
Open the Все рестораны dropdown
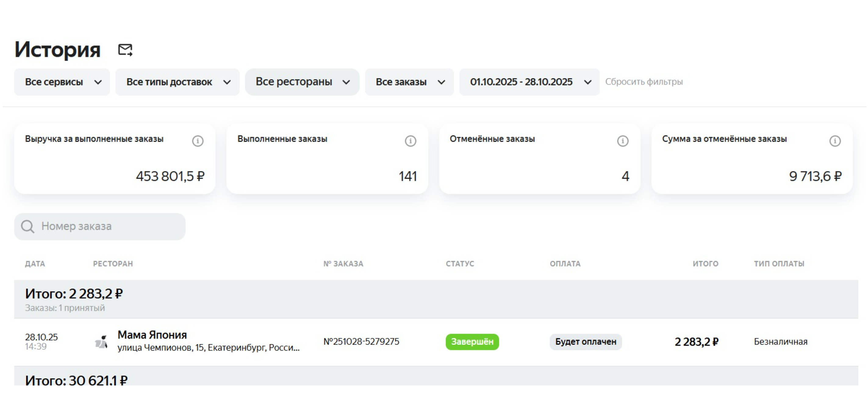302,82
